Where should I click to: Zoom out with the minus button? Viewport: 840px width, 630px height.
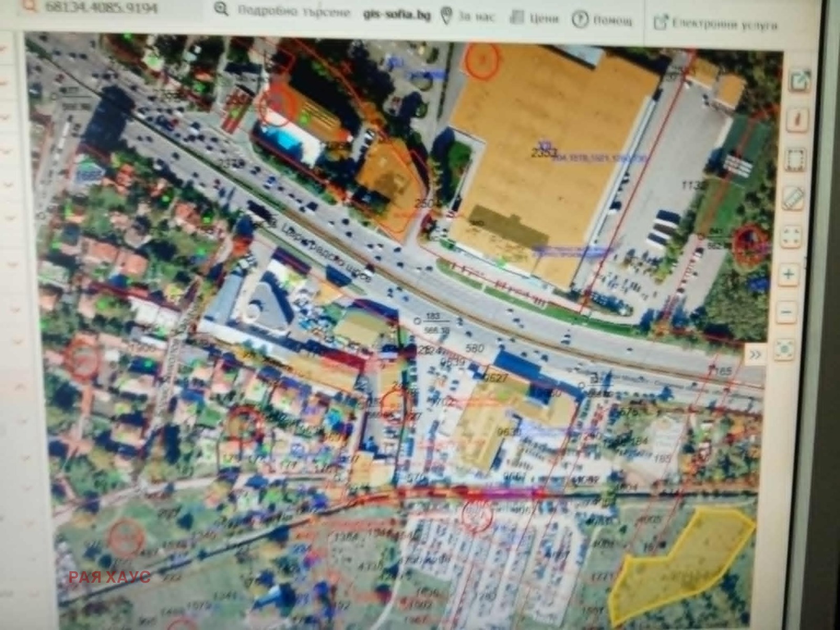pyautogui.click(x=787, y=312)
